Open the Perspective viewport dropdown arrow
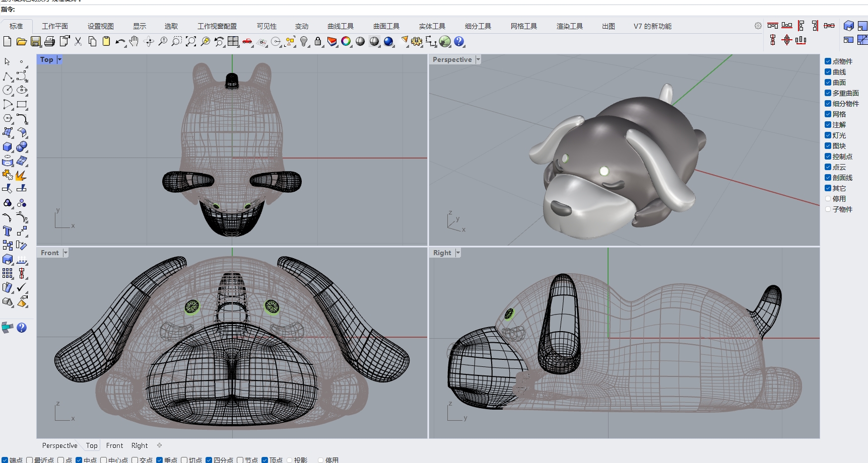The height and width of the screenshot is (463, 868). tap(478, 59)
